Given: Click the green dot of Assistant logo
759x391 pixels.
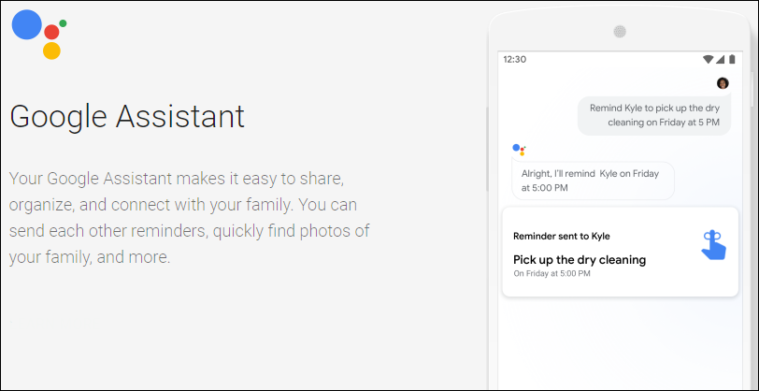Looking at the screenshot, I should [x=63, y=23].
